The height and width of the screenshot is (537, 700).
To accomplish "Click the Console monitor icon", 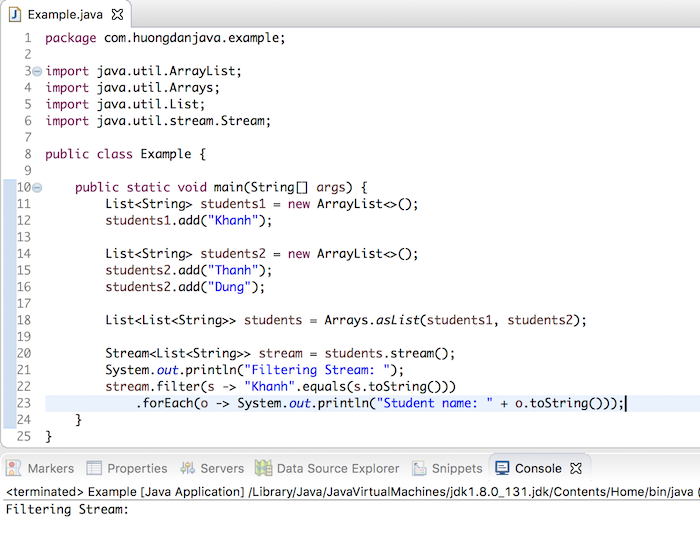I will [x=502, y=468].
